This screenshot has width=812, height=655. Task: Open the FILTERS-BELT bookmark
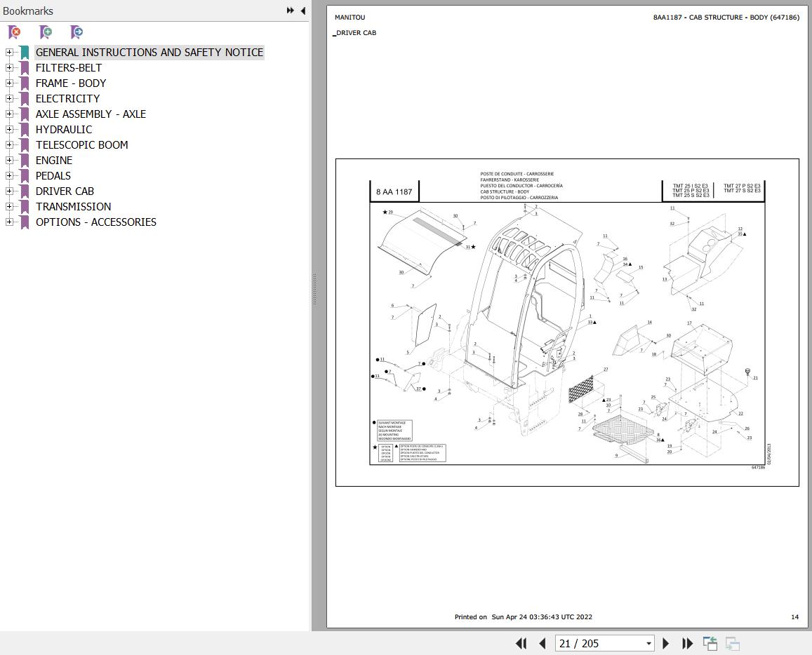(x=68, y=68)
